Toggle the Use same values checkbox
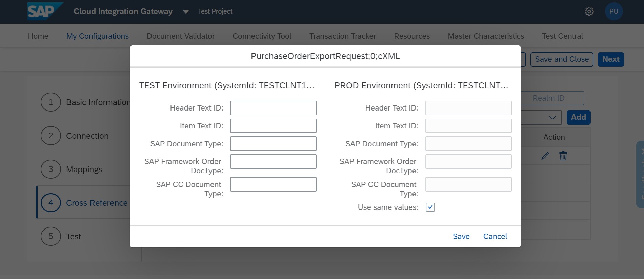Viewport: 644px width, 279px height. click(x=430, y=207)
